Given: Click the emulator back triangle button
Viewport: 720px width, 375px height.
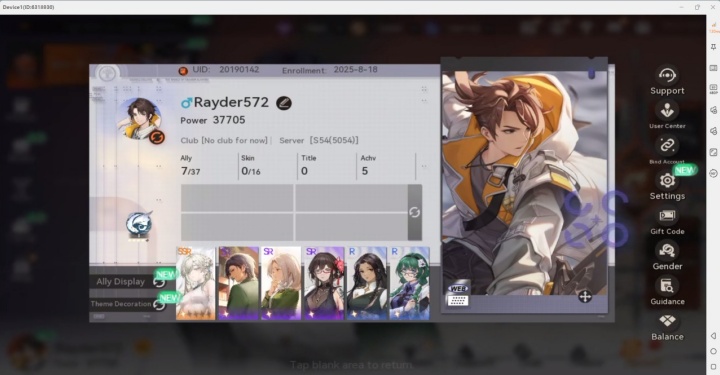Looking at the screenshot, I should (713, 336).
